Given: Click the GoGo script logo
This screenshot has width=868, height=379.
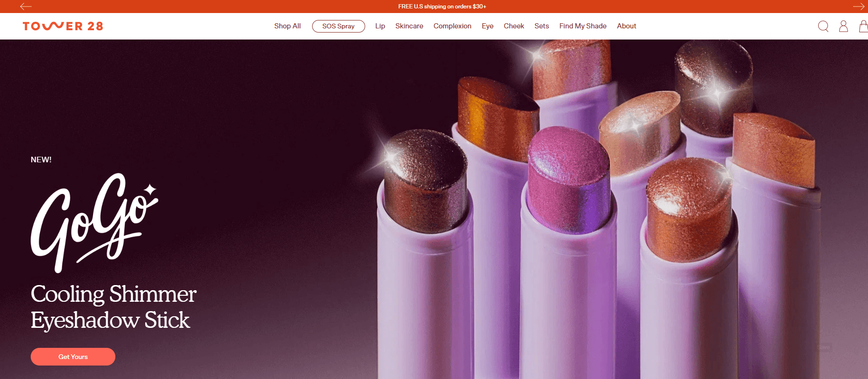Looking at the screenshot, I should coord(93,222).
